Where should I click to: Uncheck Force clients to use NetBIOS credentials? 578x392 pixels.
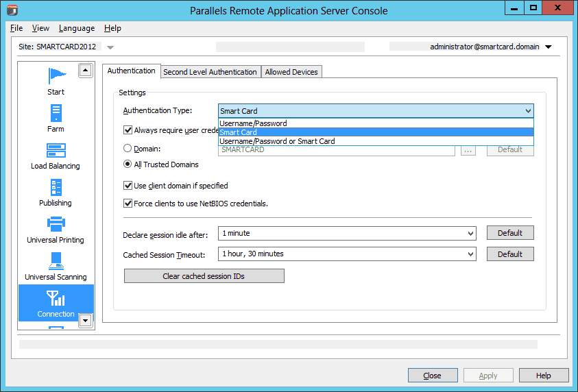[128, 203]
